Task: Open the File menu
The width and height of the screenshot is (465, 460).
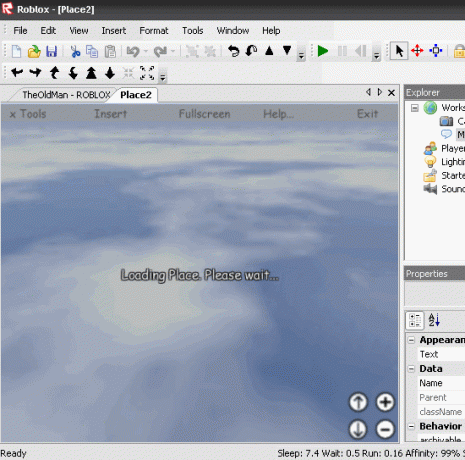Action: (20, 31)
